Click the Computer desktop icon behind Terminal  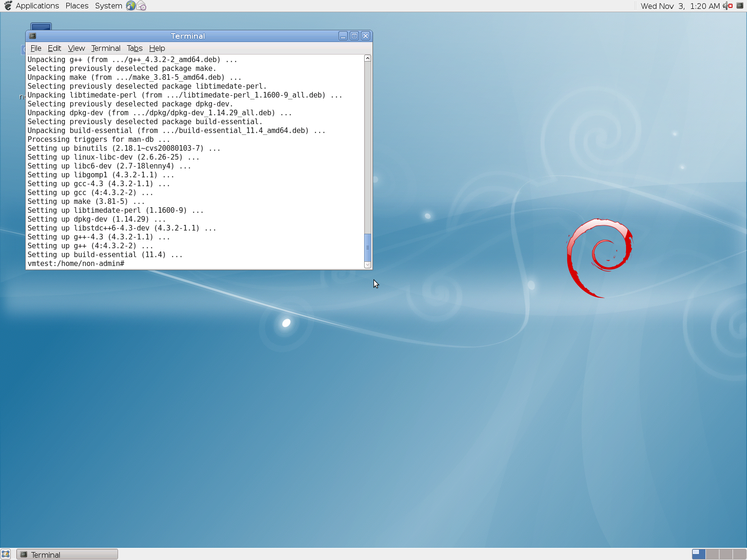pos(41,26)
